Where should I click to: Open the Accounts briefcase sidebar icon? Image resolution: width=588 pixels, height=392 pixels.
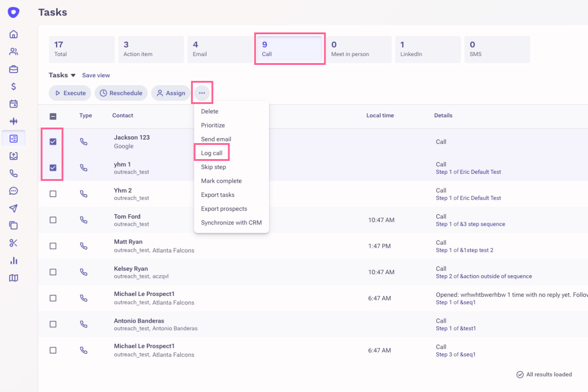14,69
